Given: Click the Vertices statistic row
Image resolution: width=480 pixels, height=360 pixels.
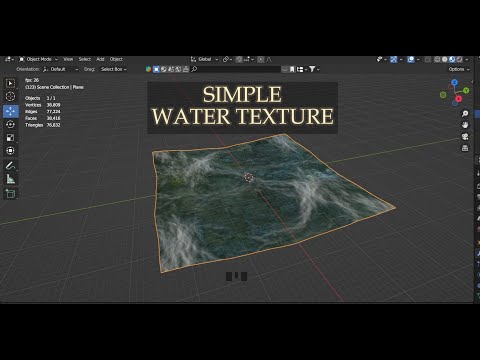Looking at the screenshot, I should tap(43, 105).
